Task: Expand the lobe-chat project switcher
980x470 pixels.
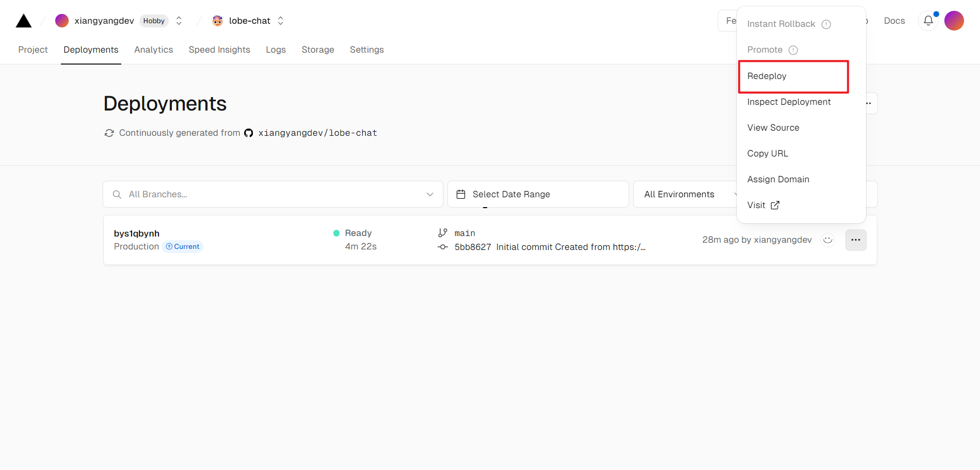Action: tap(281, 21)
